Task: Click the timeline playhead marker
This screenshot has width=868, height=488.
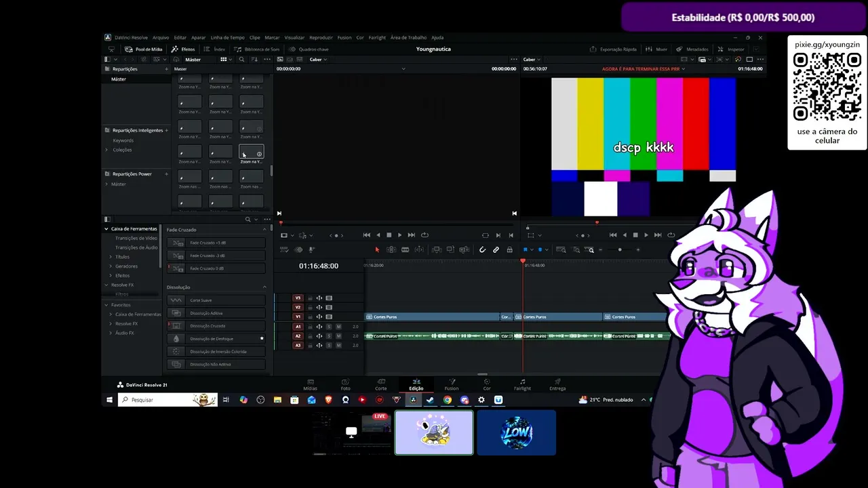Action: [x=523, y=261]
